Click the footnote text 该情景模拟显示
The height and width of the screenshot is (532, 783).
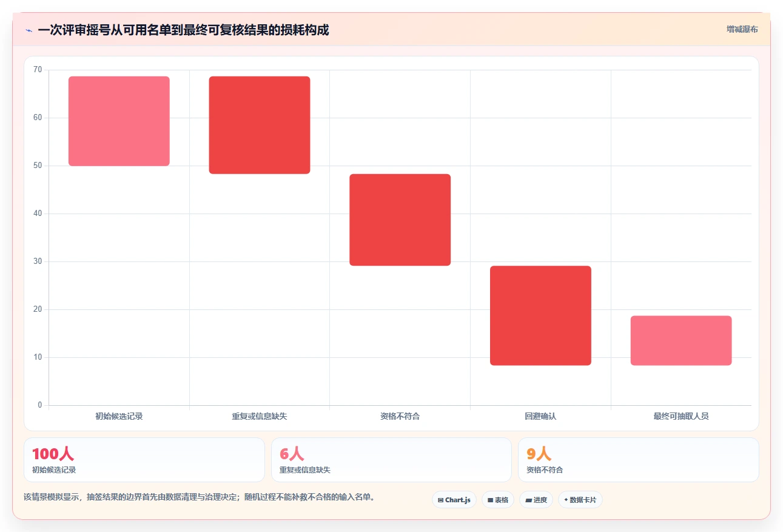pos(200,497)
